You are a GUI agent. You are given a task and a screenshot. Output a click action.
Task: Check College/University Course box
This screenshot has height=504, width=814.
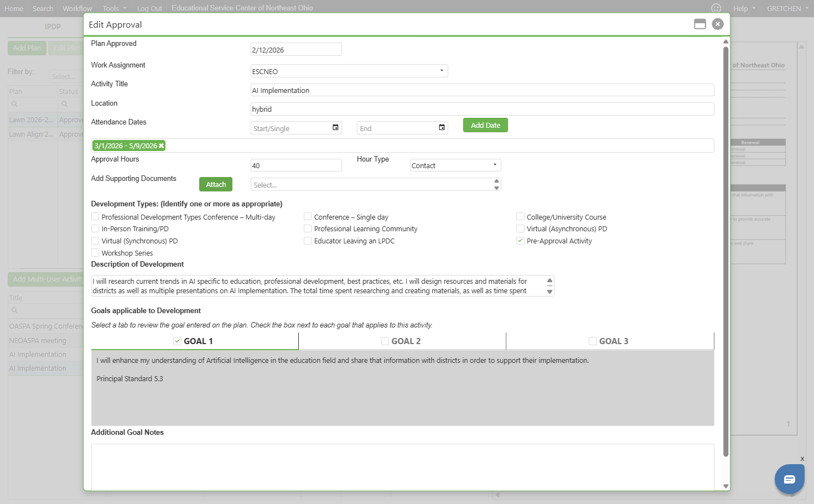pos(520,217)
